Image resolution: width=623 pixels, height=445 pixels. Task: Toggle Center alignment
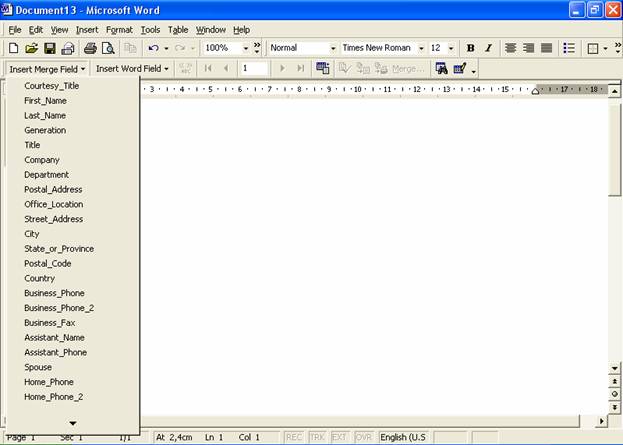[x=510, y=48]
